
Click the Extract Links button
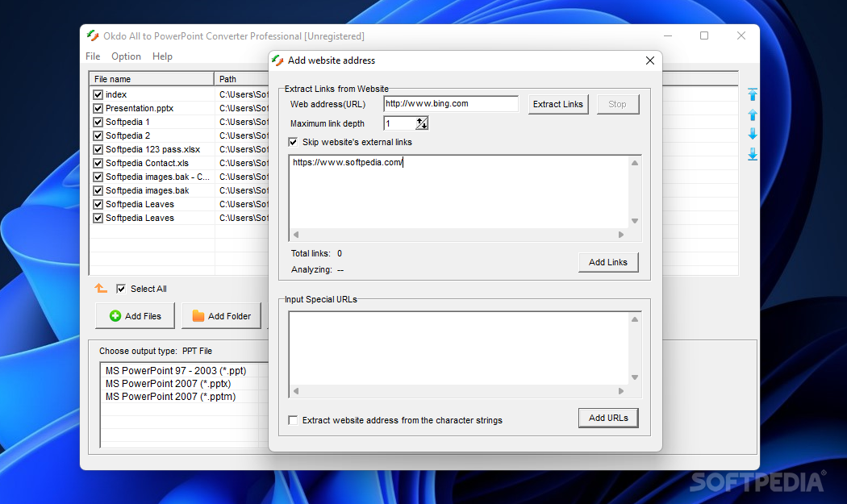(558, 104)
